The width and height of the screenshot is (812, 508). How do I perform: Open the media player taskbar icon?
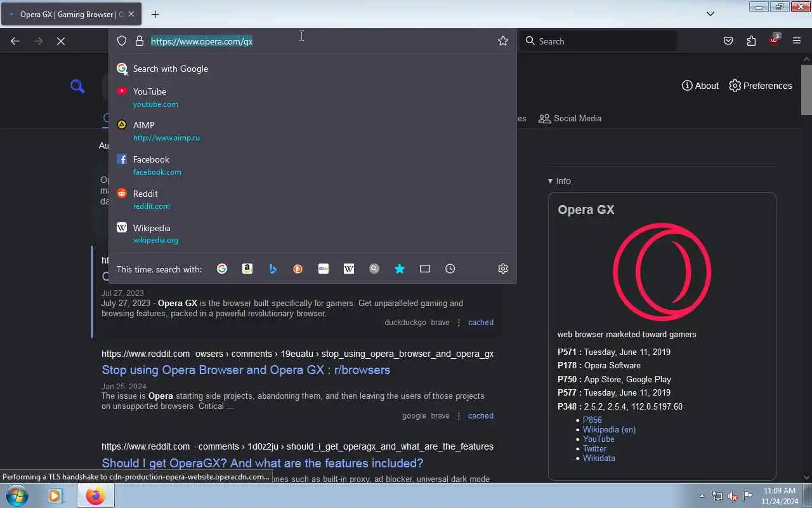pos(56,495)
